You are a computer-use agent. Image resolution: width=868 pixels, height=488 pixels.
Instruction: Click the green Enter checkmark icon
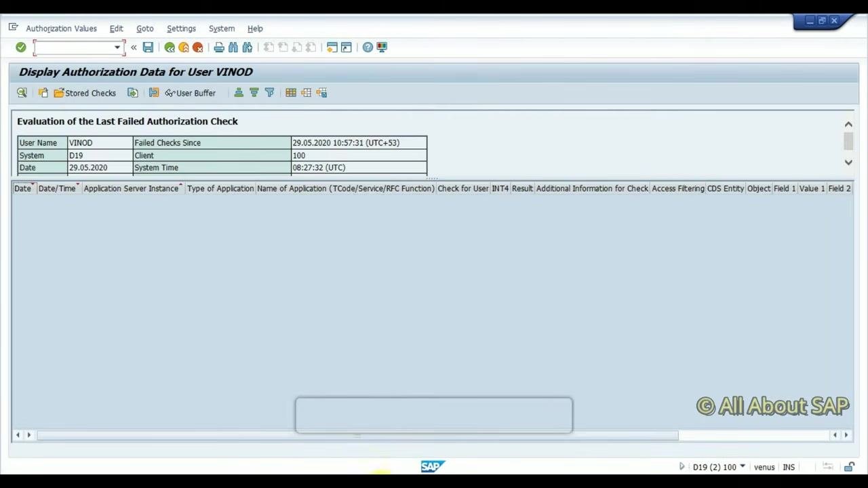[x=21, y=47]
